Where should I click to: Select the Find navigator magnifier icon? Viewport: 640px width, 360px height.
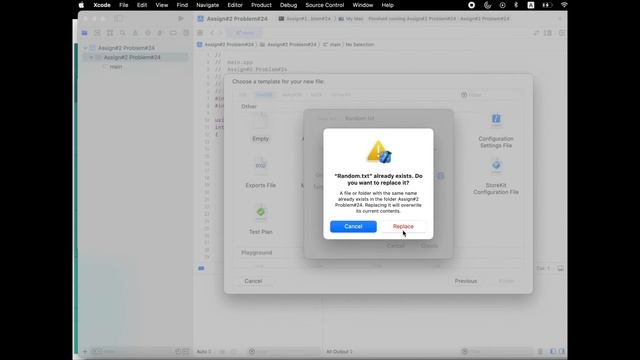(x=122, y=33)
